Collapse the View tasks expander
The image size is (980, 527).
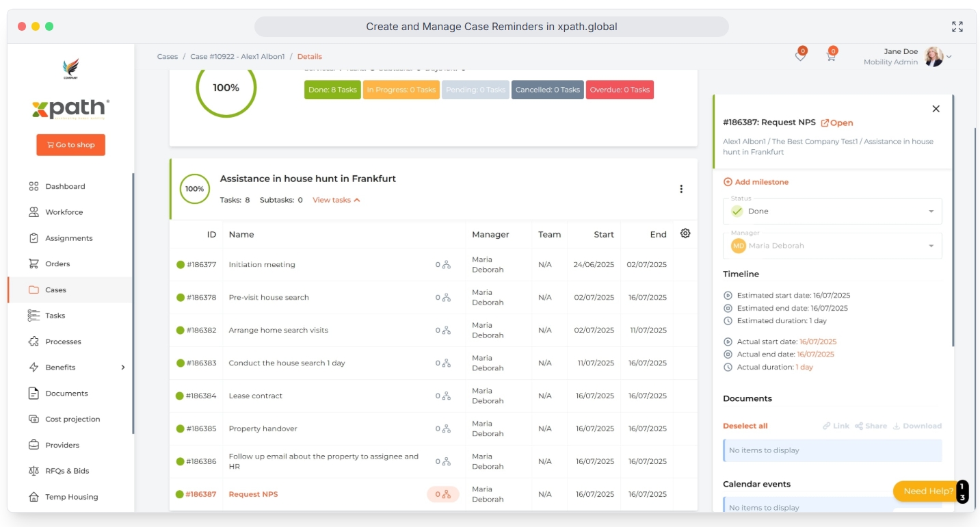336,200
